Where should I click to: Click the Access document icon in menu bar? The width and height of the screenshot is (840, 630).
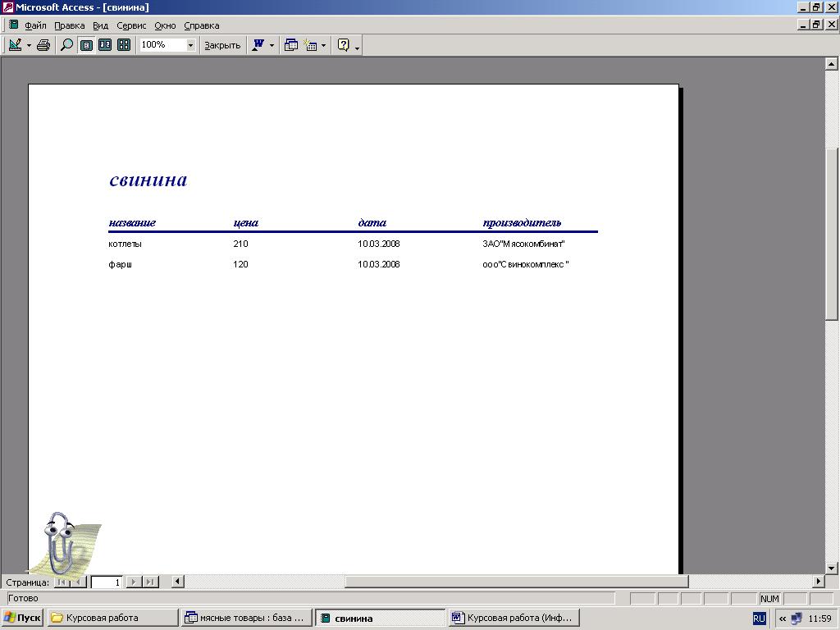click(x=13, y=25)
